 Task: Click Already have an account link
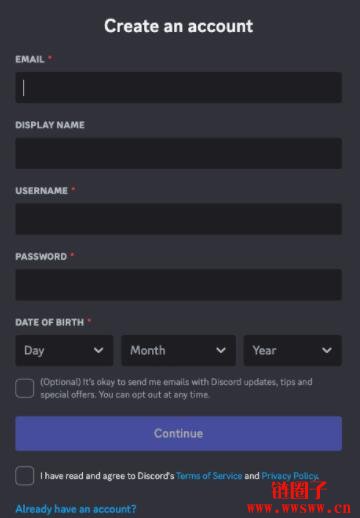(76, 509)
